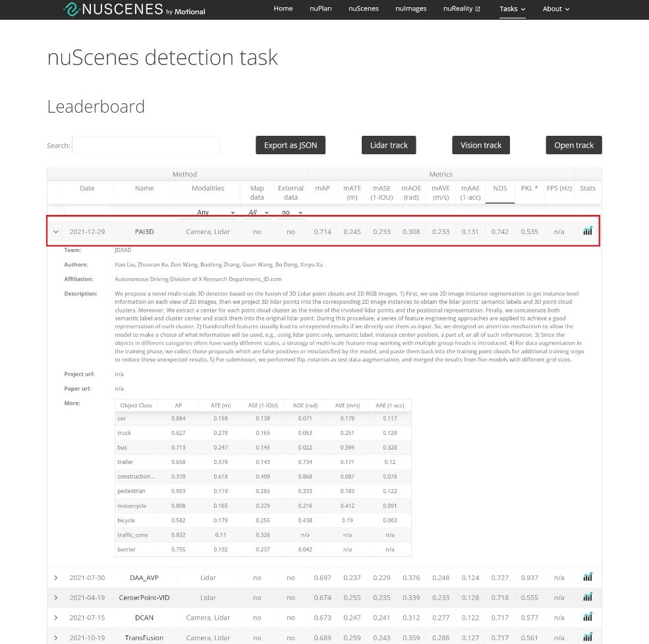The height and width of the screenshot is (644, 649).
Task: Filter by Lidar track
Action: coord(389,145)
